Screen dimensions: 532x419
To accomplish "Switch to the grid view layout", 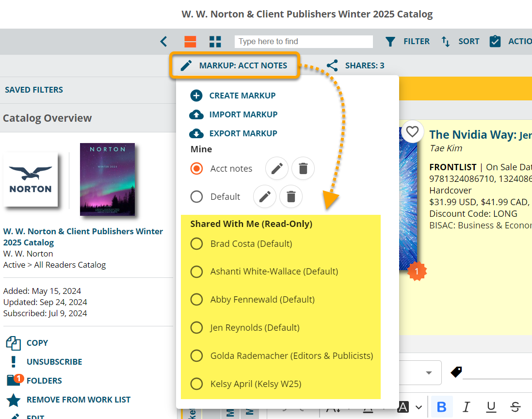I will (x=215, y=41).
